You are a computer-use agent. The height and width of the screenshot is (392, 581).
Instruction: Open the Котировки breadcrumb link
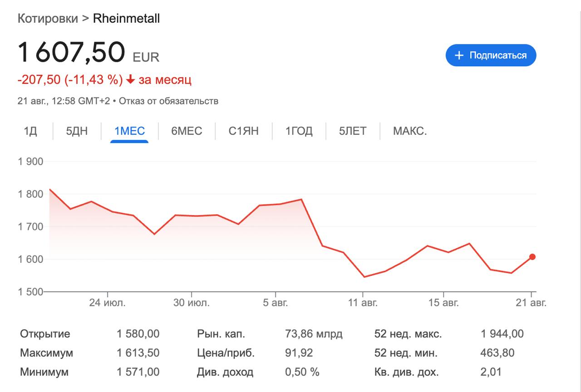[x=47, y=19]
